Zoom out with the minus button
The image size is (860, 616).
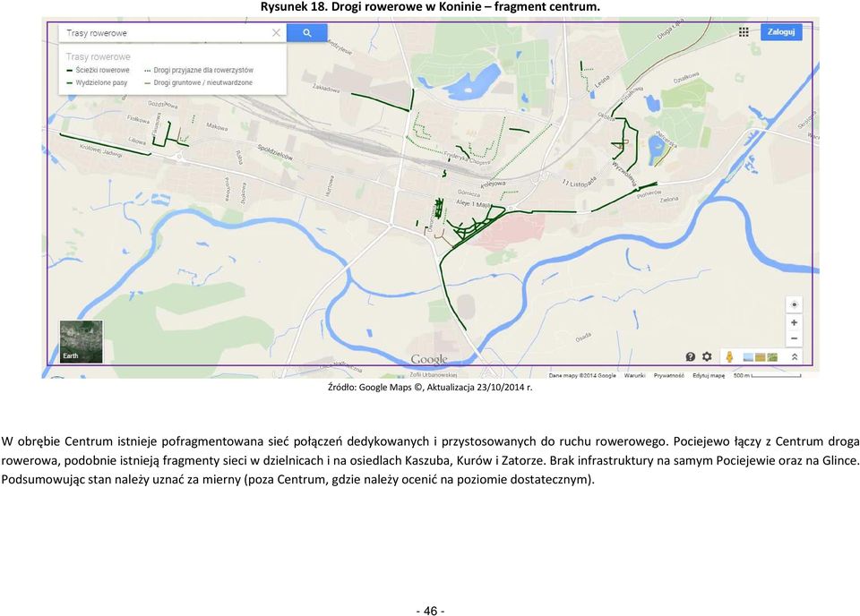pyautogui.click(x=794, y=338)
